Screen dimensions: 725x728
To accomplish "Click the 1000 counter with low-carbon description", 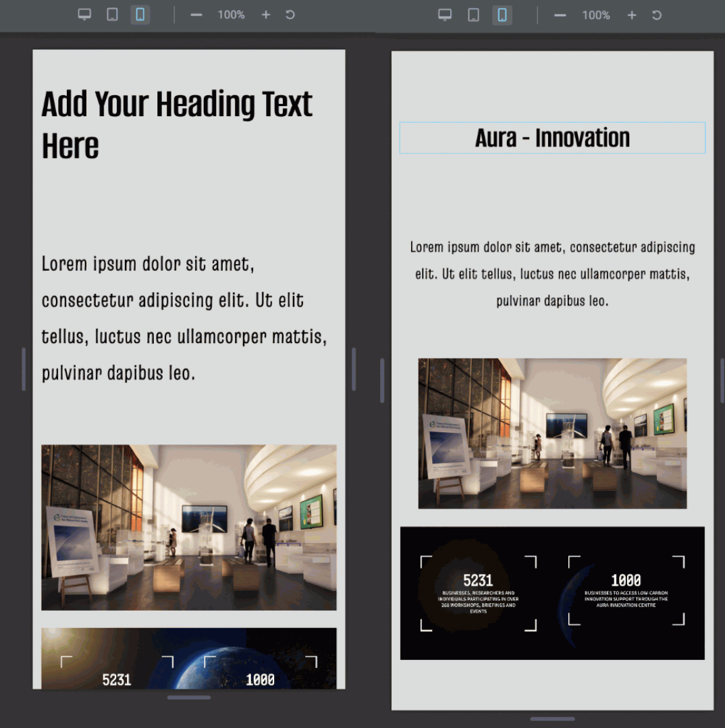I will [626, 590].
